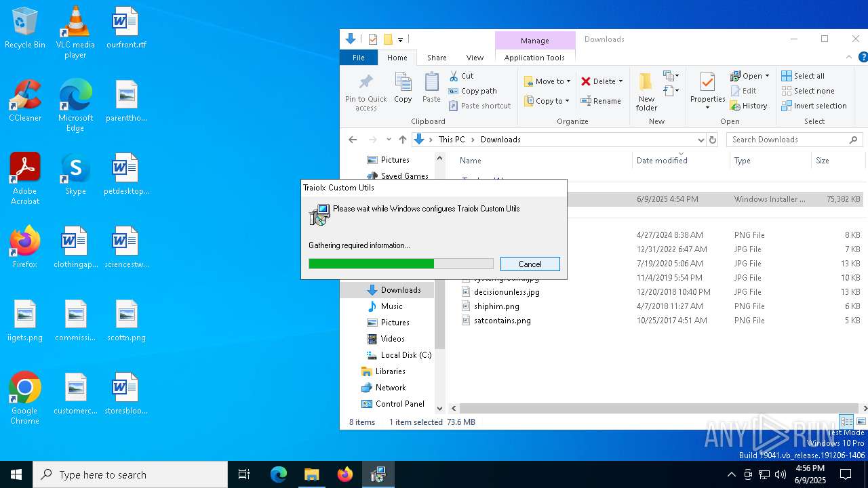Switch to the Share ribbon tab

pyautogui.click(x=437, y=58)
